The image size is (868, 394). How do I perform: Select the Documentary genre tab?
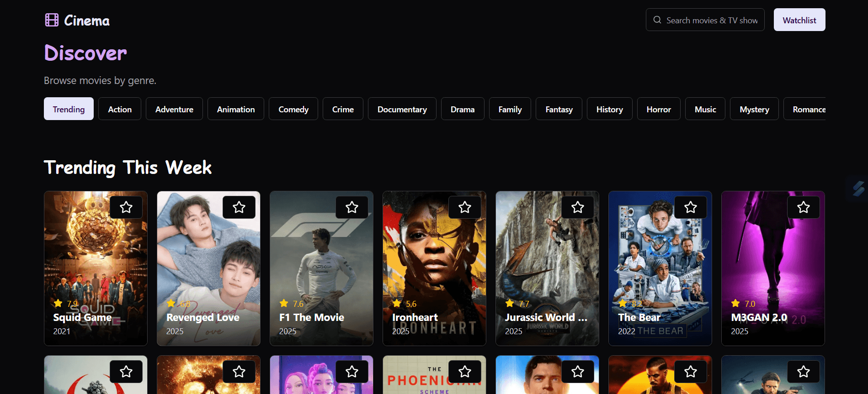click(x=402, y=109)
